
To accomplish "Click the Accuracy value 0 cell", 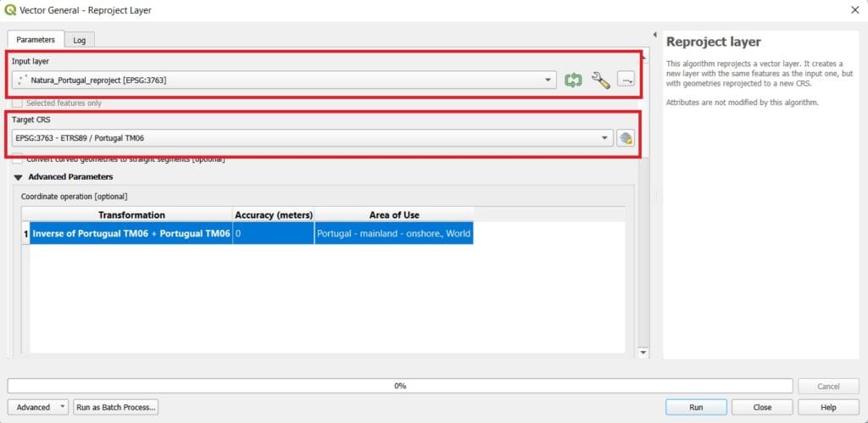I will (274, 234).
